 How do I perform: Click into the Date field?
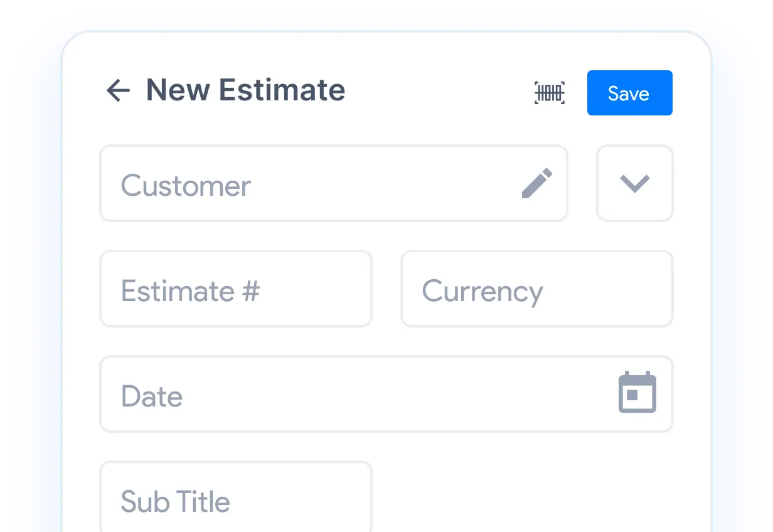pyautogui.click(x=386, y=394)
